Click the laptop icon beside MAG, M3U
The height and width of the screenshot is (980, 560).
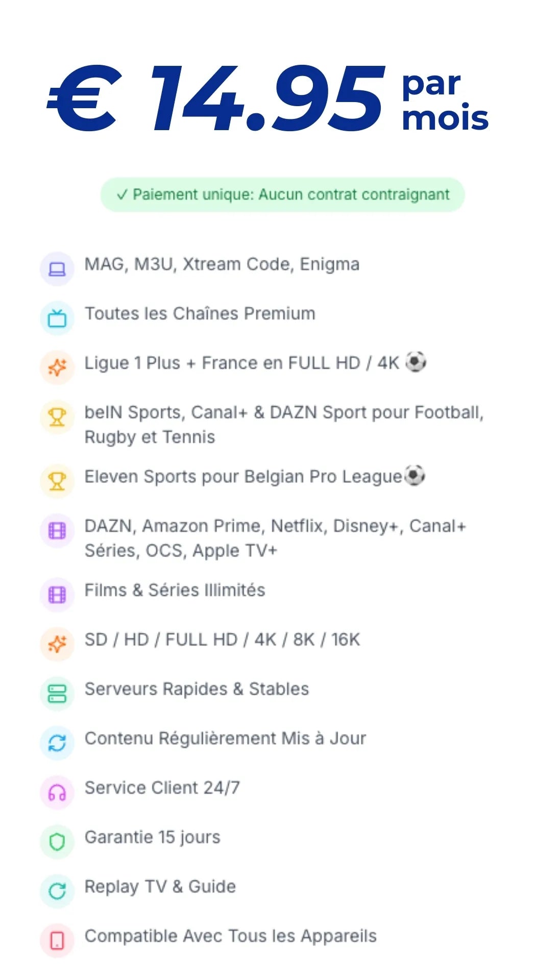57,269
